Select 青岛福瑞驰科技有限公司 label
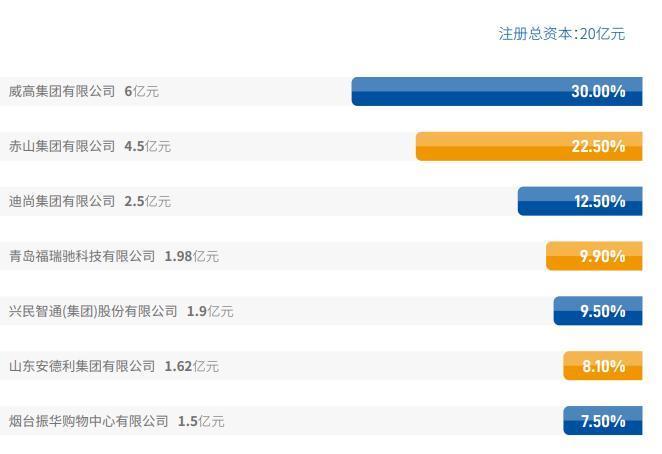Screen dimensions: 662x454 [82, 256]
